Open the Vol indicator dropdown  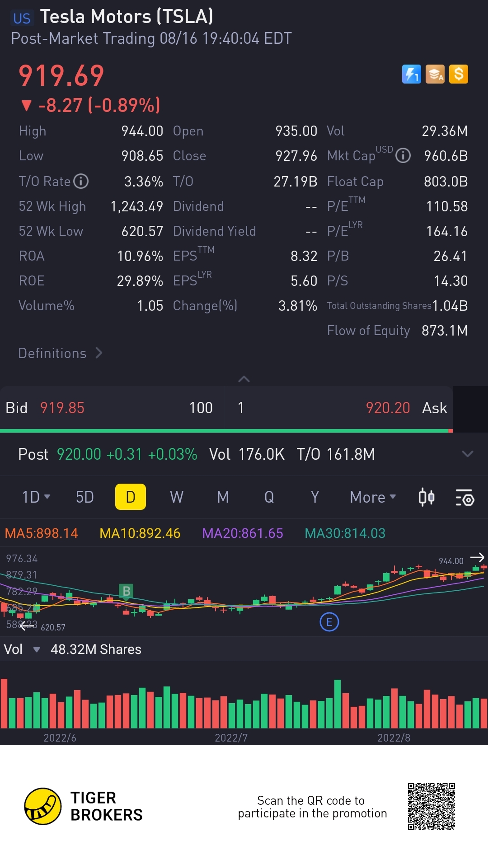click(x=22, y=649)
